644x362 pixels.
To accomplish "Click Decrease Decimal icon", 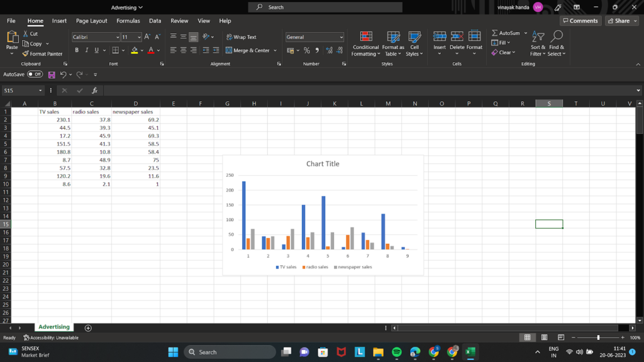I will [x=340, y=50].
